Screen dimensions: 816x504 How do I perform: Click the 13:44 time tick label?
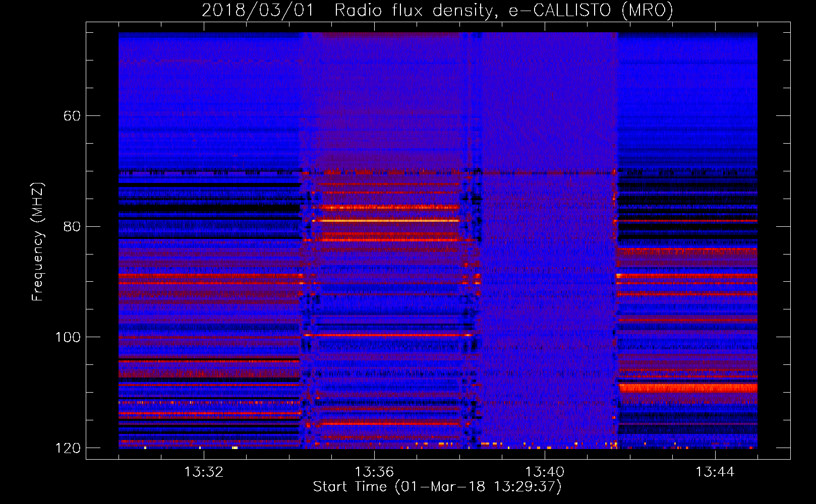tap(715, 472)
